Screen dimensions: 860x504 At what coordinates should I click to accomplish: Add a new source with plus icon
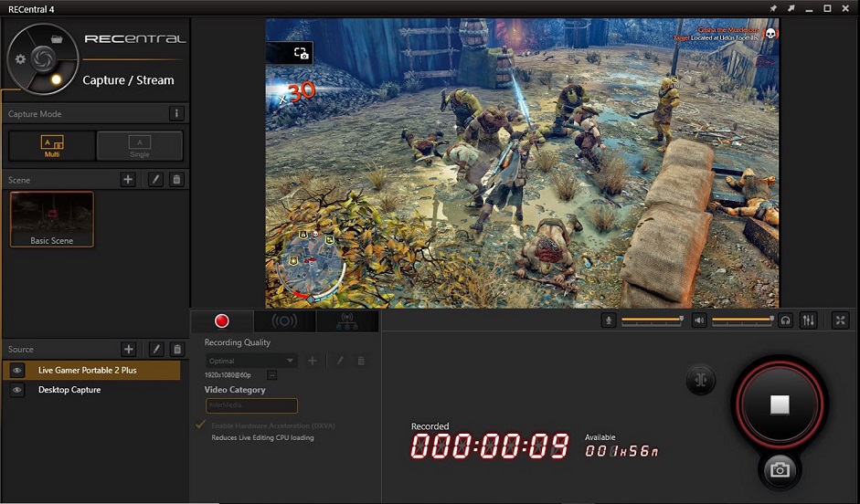coord(128,349)
